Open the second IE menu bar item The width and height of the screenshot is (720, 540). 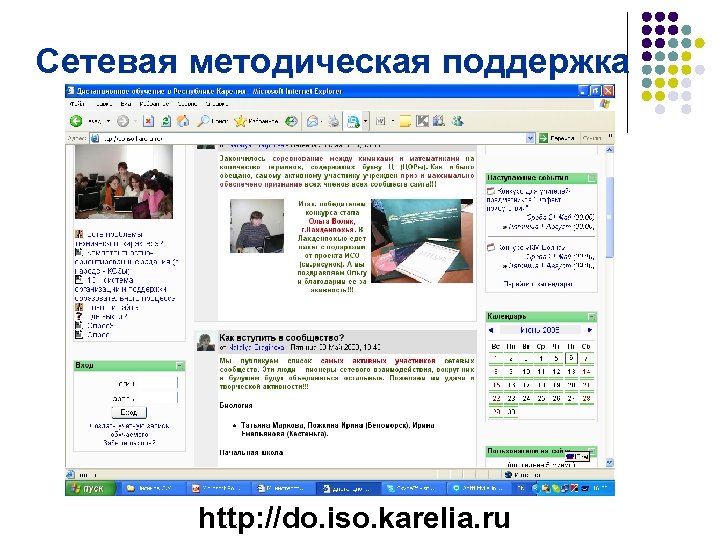click(x=104, y=104)
